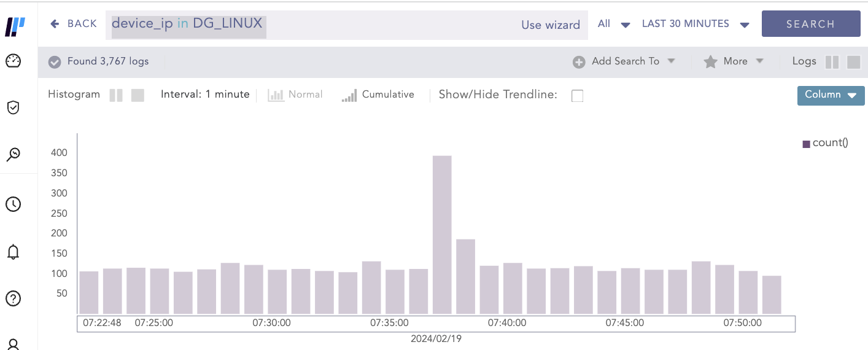Viewport: 868px width, 350px height.
Task: Click the help question mark icon
Action: coord(14,298)
